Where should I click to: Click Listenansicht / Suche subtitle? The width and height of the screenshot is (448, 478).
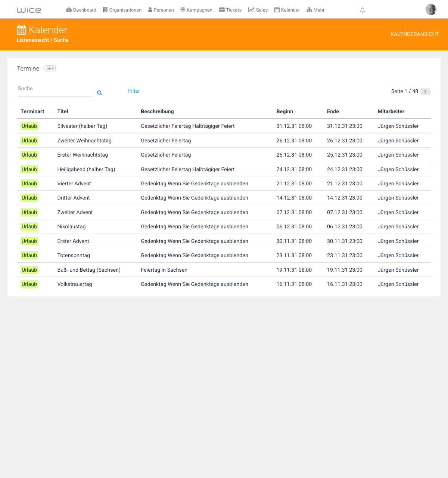pos(43,40)
